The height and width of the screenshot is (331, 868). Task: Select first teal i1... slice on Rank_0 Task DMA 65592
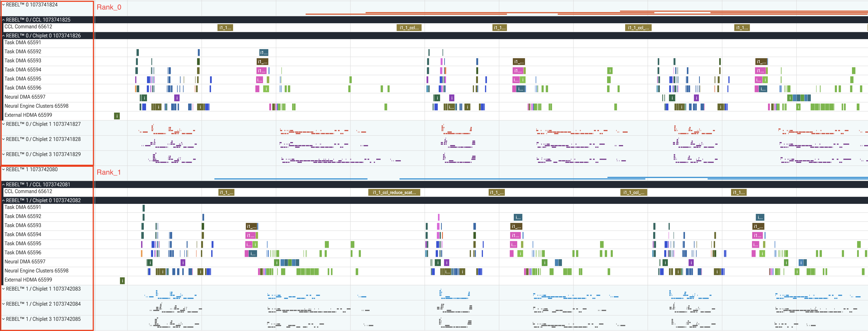click(x=263, y=53)
